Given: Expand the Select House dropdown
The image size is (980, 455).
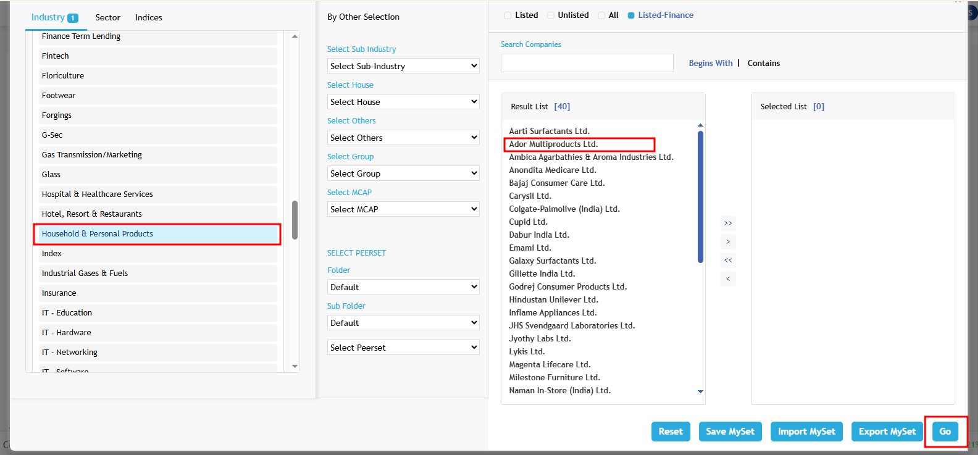Looking at the screenshot, I should pyautogui.click(x=403, y=102).
